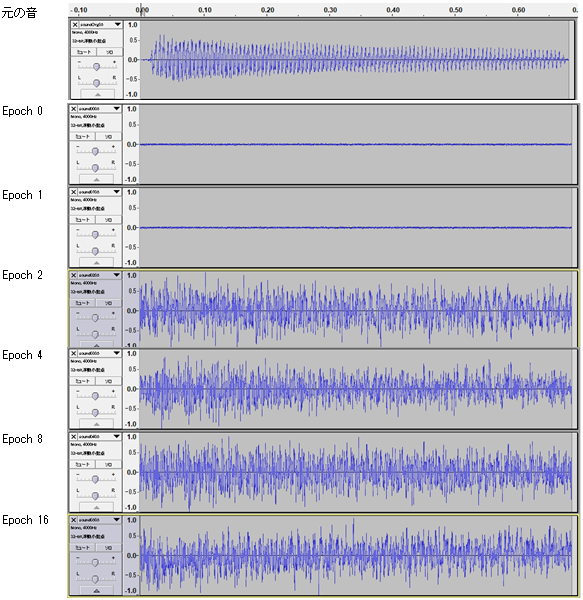The height and width of the screenshot is (600, 583).
Task: Open the Epoch 16 track name dropdown
Action: point(100,520)
